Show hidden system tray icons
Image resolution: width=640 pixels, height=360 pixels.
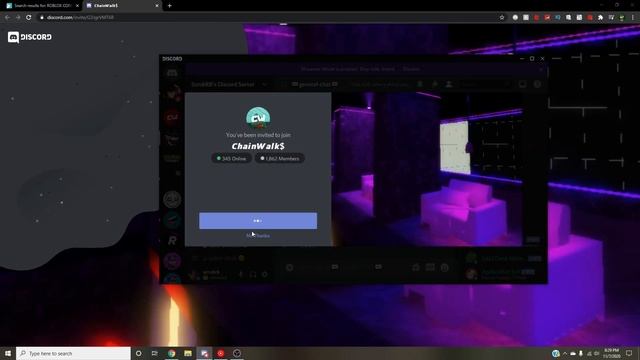click(x=565, y=353)
